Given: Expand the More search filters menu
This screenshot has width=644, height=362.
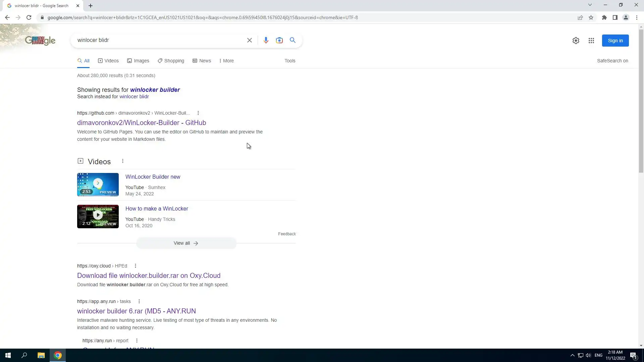Looking at the screenshot, I should tap(226, 61).
